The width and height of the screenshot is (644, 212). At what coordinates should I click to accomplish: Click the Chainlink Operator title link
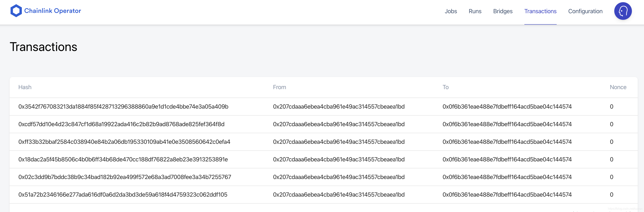(x=52, y=11)
